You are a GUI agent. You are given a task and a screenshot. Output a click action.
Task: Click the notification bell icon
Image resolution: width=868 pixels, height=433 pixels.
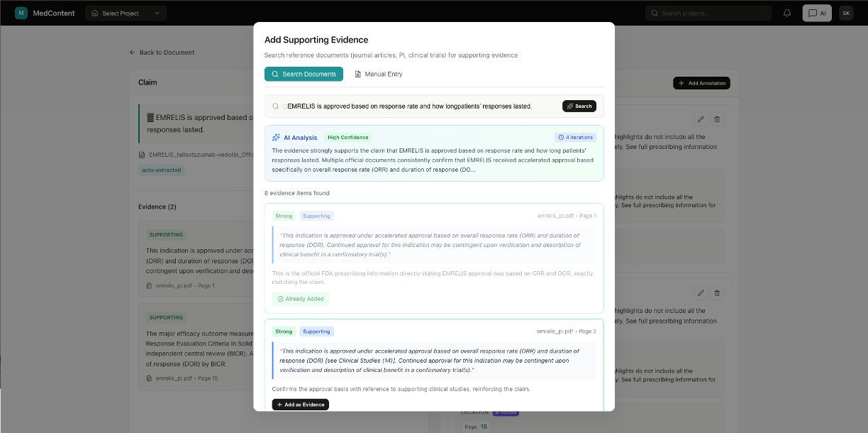pos(787,12)
